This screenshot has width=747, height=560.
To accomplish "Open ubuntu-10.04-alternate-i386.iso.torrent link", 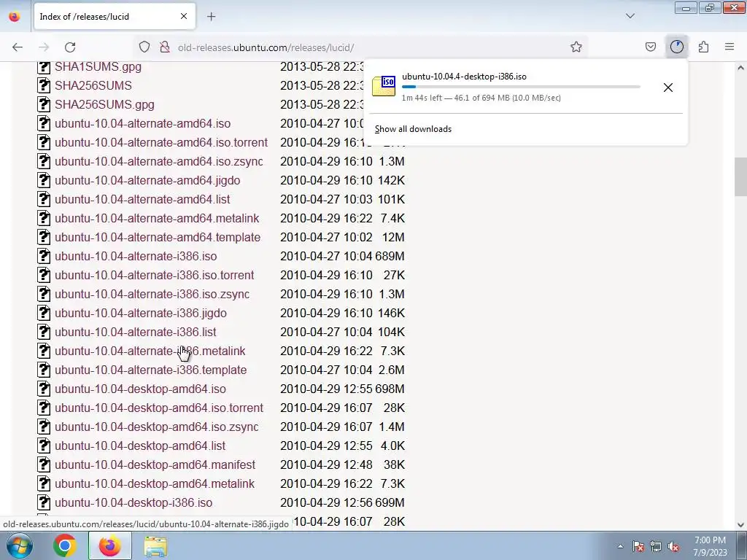I will 155,275.
